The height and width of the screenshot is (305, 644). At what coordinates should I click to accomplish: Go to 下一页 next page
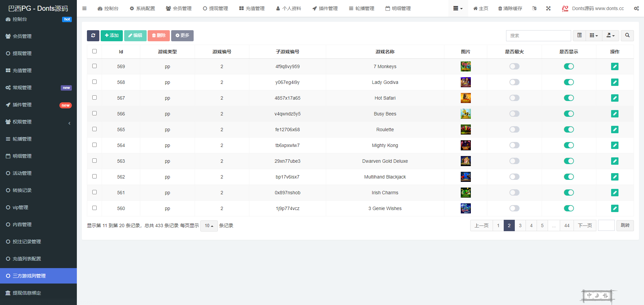pos(585,225)
